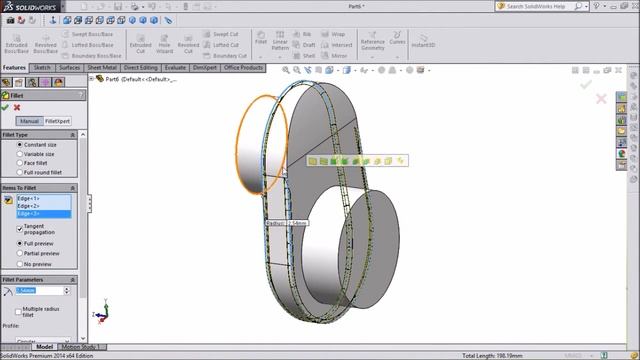Click the camera screen capture icon
This screenshot has width=640, height=360.
coord(10,20)
